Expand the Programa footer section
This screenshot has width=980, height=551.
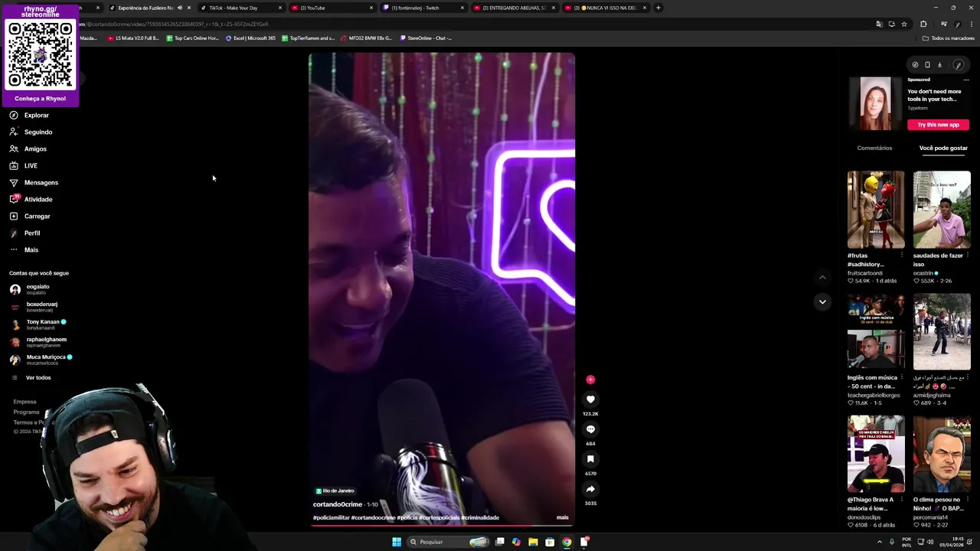point(26,412)
